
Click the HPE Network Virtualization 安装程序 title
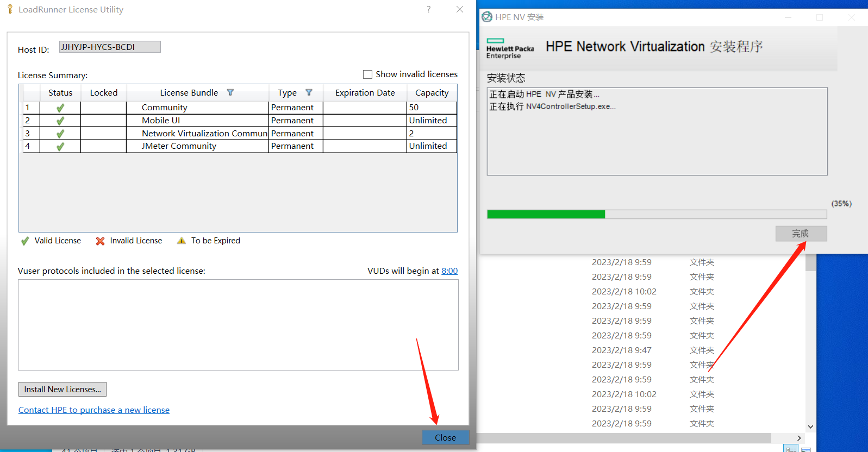click(x=654, y=47)
